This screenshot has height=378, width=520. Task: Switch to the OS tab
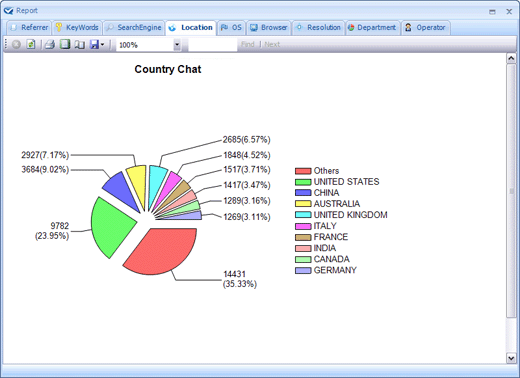(x=231, y=28)
